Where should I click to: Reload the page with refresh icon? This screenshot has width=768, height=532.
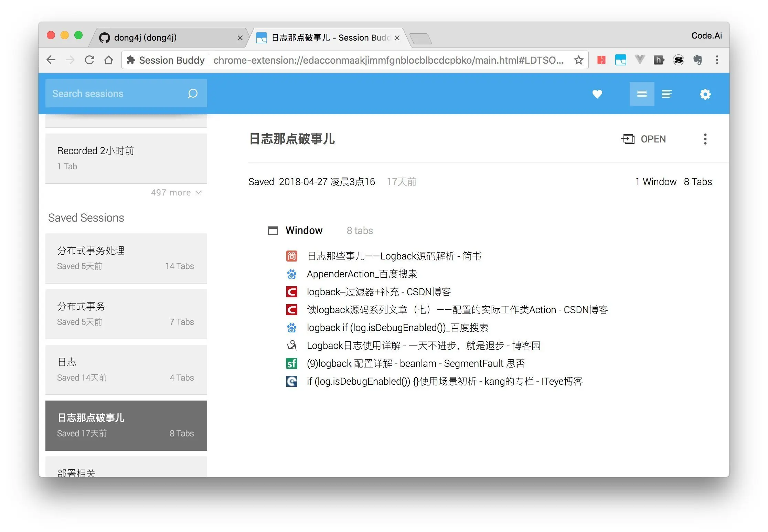coord(89,60)
